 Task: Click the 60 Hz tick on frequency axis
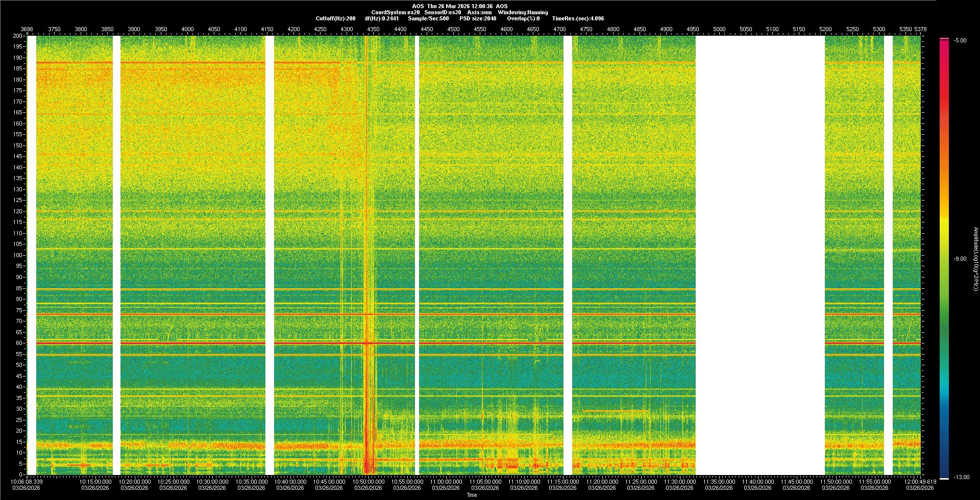click(x=19, y=343)
